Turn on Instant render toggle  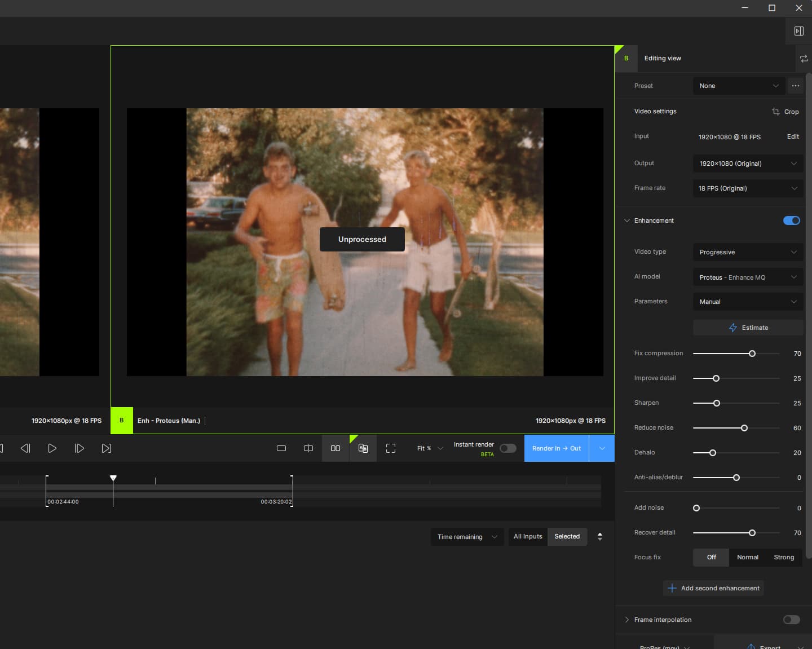507,448
